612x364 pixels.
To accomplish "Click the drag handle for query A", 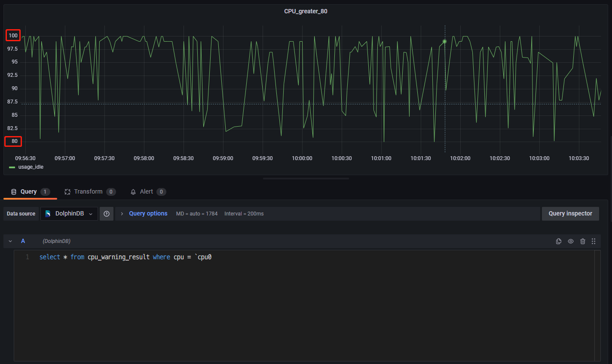I will pyautogui.click(x=594, y=241).
